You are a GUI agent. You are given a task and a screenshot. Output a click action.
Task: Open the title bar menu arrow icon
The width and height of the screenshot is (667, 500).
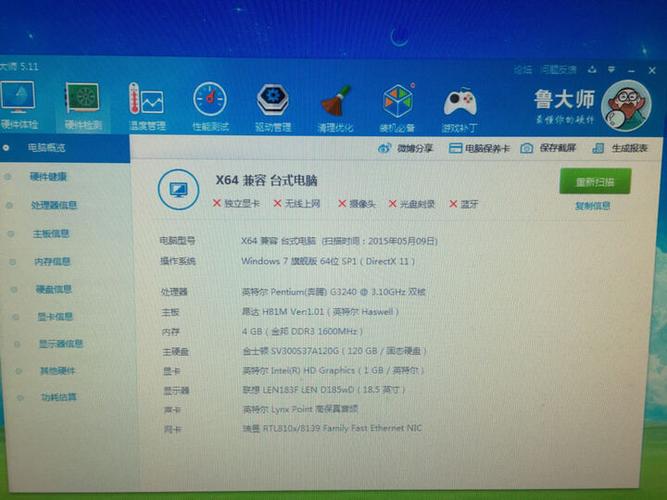(611, 69)
